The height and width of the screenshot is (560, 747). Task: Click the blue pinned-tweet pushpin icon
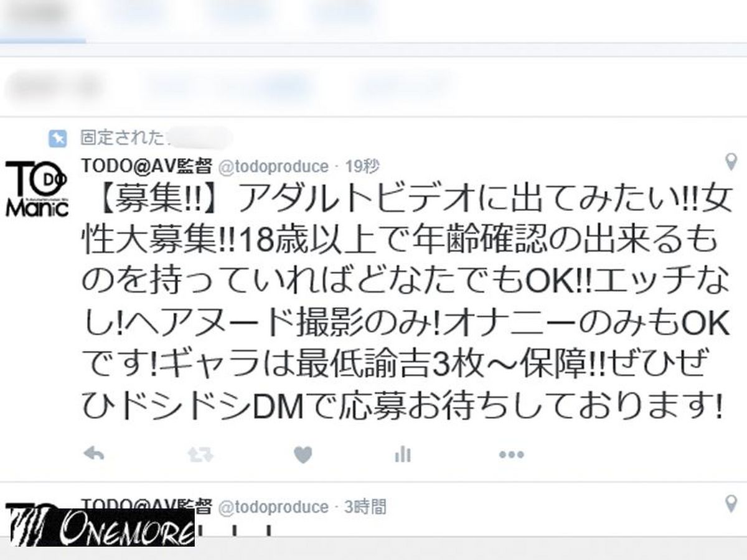pyautogui.click(x=57, y=138)
